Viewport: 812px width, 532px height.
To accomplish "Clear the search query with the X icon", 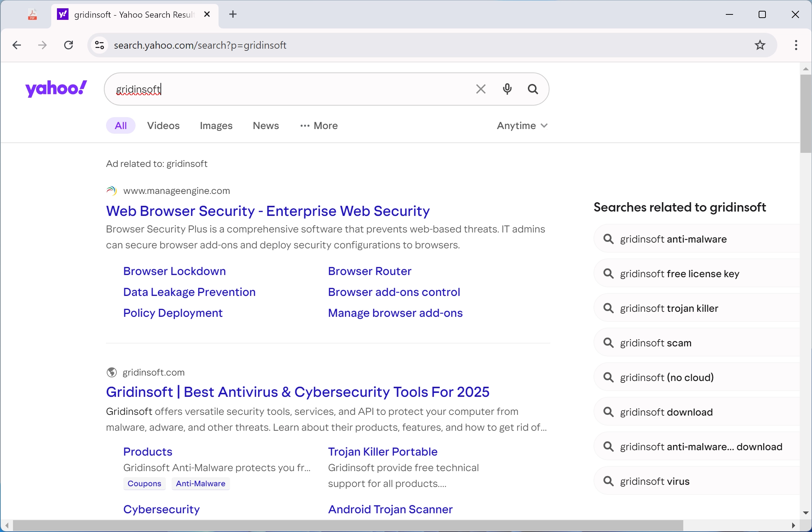I will click(481, 89).
